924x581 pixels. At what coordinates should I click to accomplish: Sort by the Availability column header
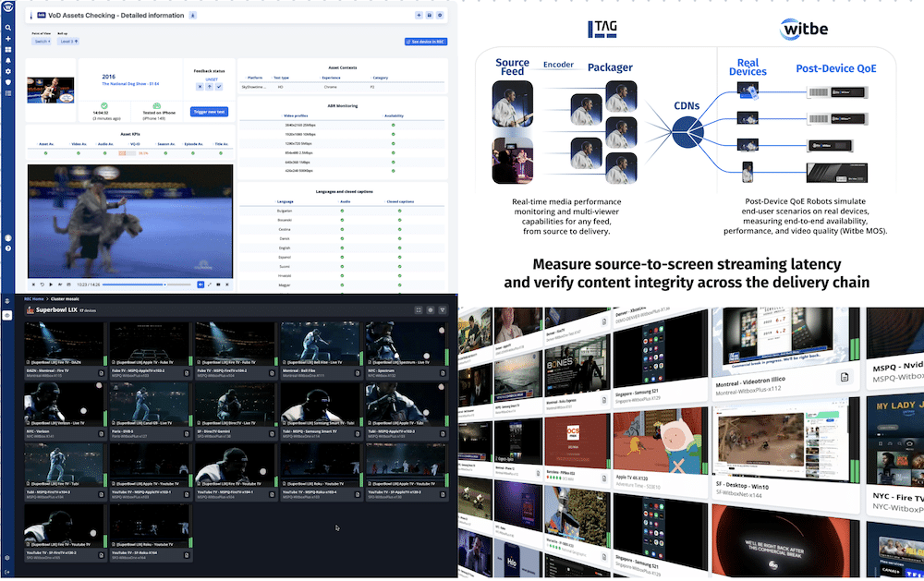point(394,115)
